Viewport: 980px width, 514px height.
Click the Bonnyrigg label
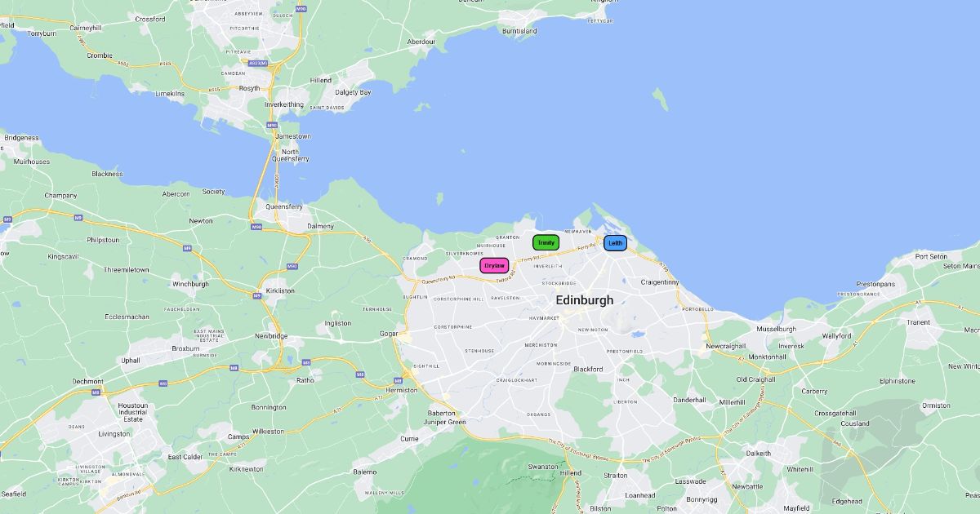702,499
